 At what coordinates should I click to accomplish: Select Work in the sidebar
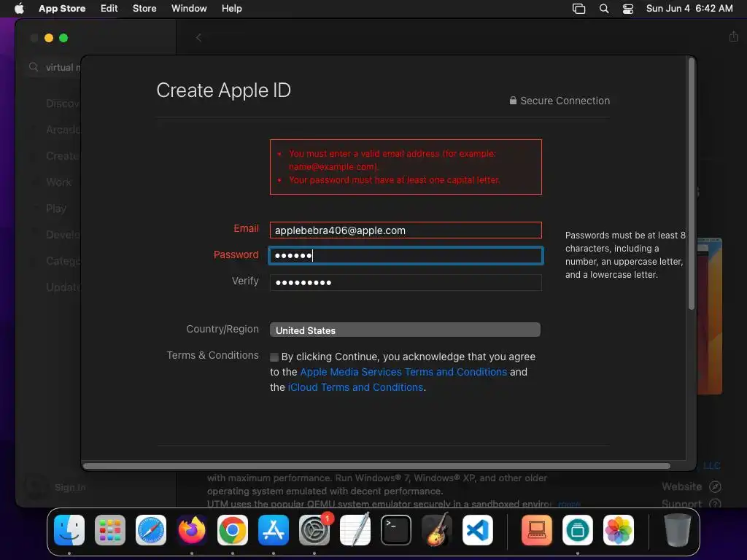(x=58, y=182)
